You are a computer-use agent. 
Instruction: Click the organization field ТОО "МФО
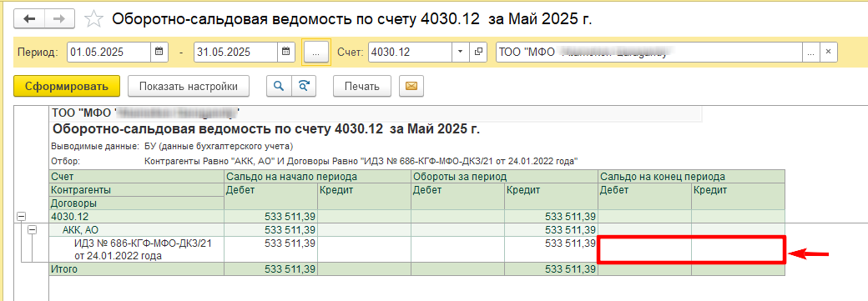tap(649, 53)
